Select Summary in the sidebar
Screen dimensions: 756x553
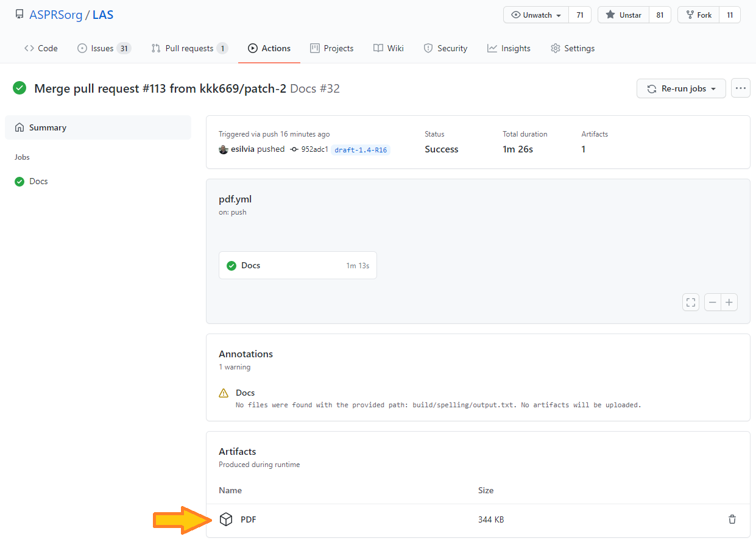[98, 127]
